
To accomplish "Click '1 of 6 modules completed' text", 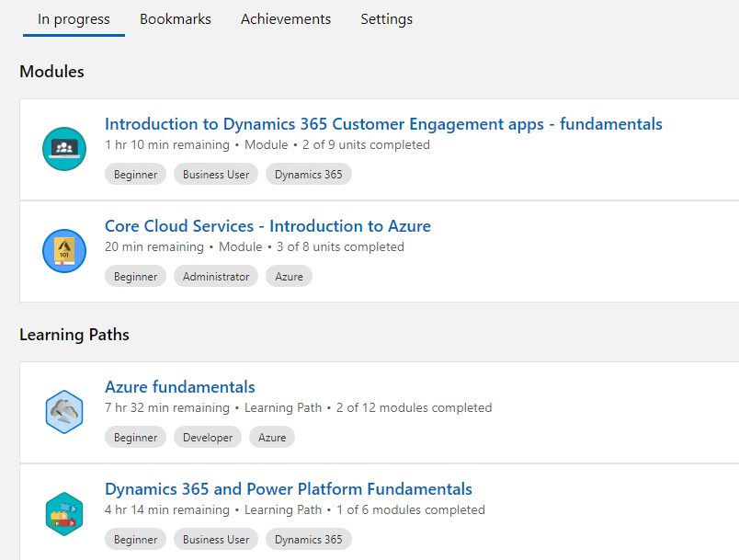I will coord(411,509).
